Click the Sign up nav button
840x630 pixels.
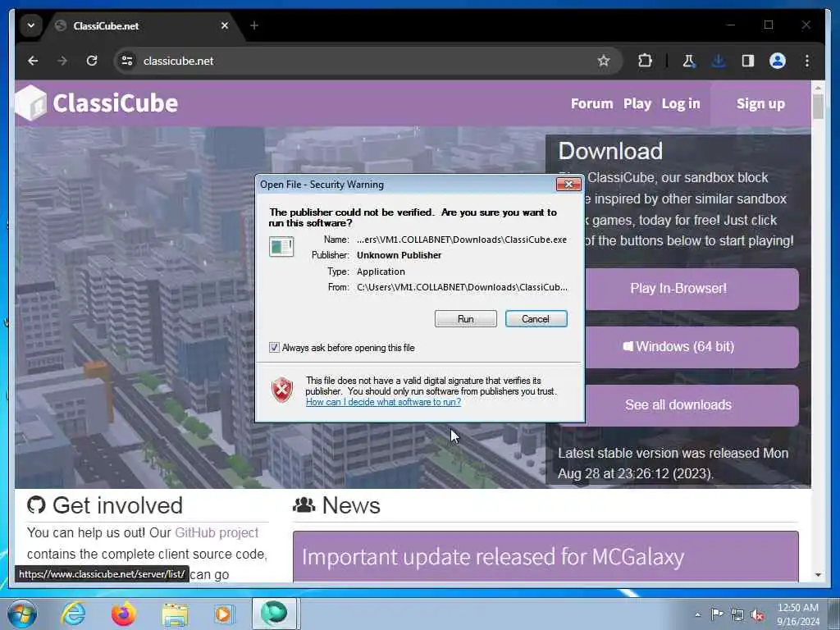[760, 103]
